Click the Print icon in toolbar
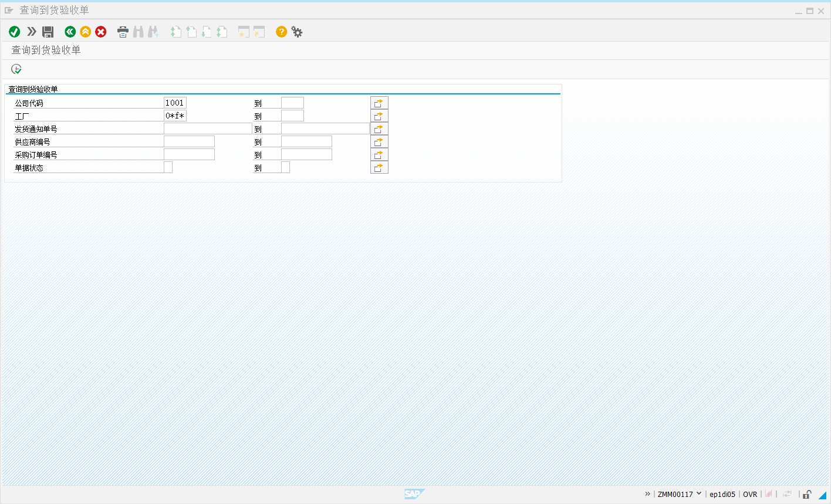Viewport: 831px width, 504px height. coord(123,32)
